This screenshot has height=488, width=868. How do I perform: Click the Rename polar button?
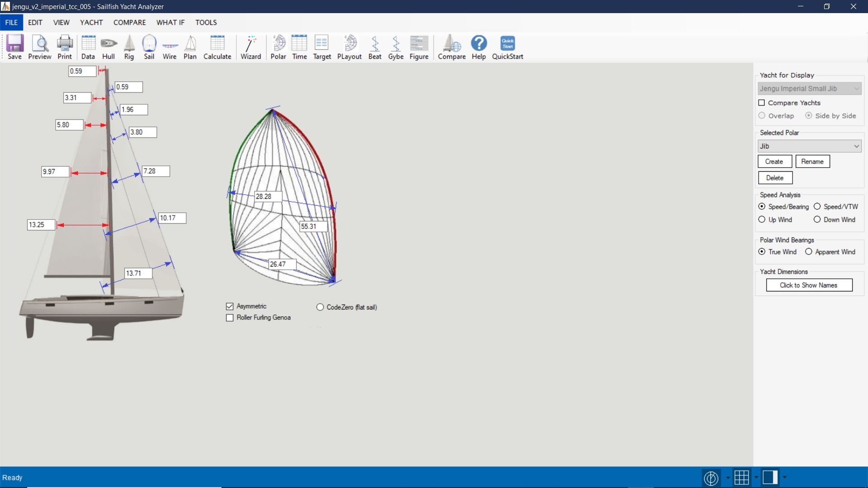[x=812, y=161]
